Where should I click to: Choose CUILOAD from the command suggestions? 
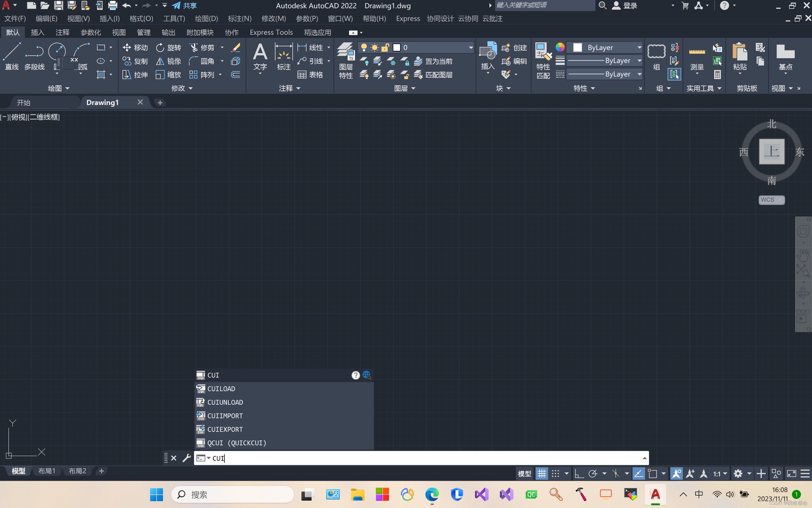tap(221, 389)
